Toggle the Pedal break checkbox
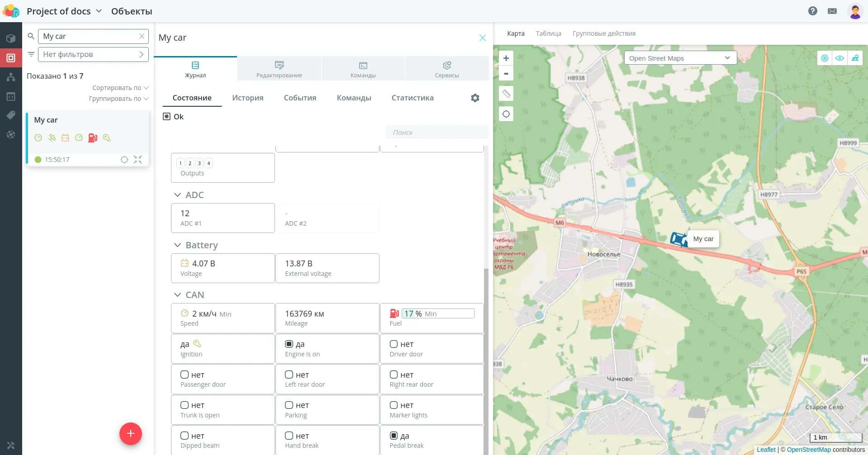This screenshot has width=868, height=455. [x=394, y=436]
